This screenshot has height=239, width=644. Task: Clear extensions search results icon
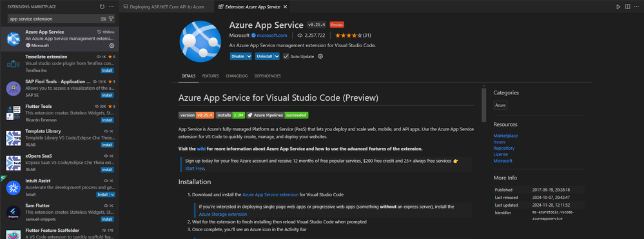click(104, 19)
